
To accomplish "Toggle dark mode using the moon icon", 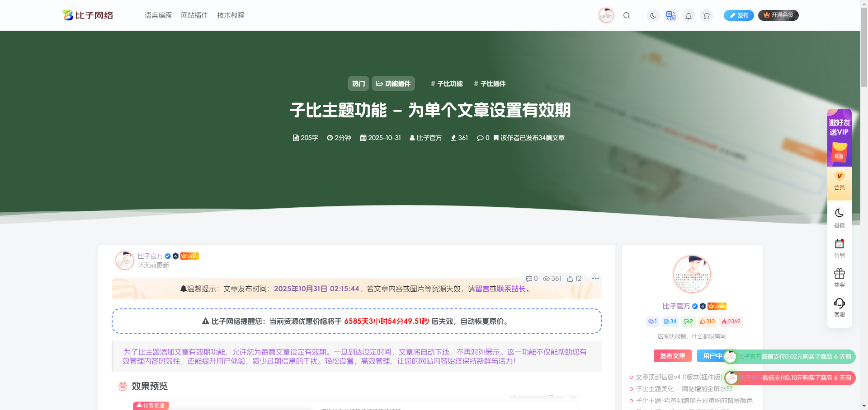I will [x=653, y=15].
